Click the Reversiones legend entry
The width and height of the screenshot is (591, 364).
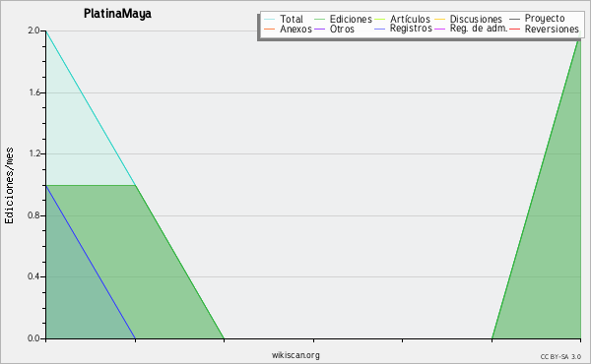click(545, 29)
